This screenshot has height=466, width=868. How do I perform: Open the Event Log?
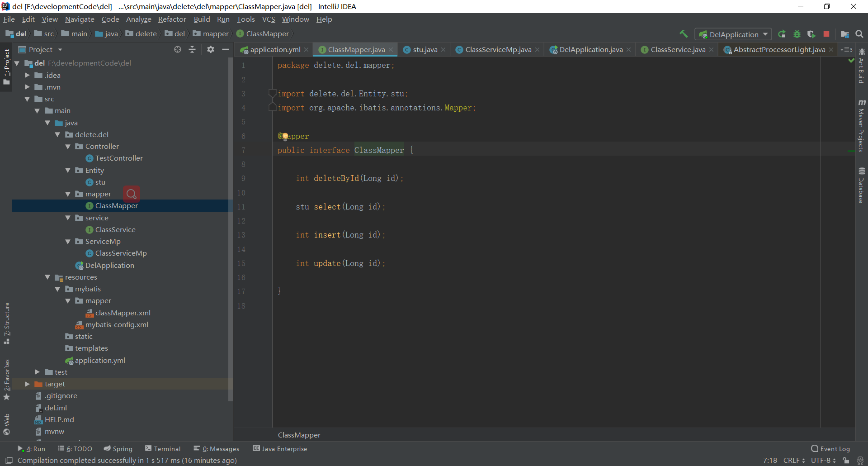tap(830, 448)
